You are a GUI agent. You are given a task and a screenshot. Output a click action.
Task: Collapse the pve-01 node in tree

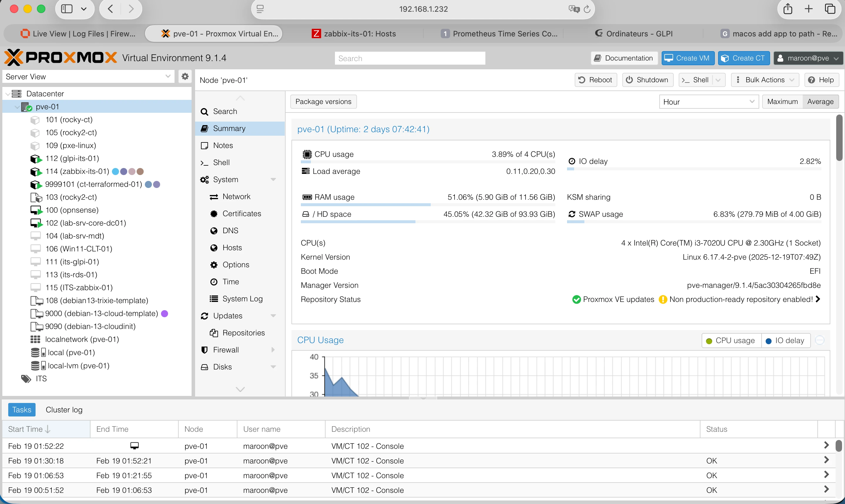click(17, 107)
